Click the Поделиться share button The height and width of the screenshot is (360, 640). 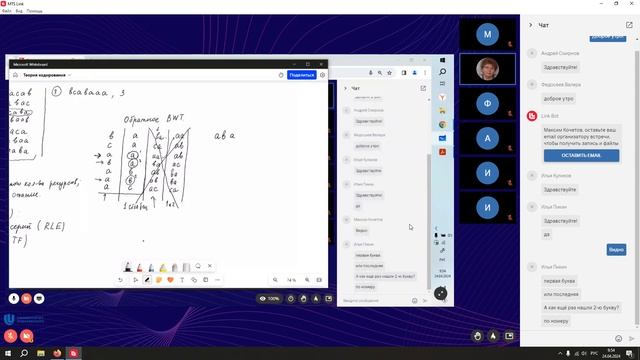coord(302,75)
